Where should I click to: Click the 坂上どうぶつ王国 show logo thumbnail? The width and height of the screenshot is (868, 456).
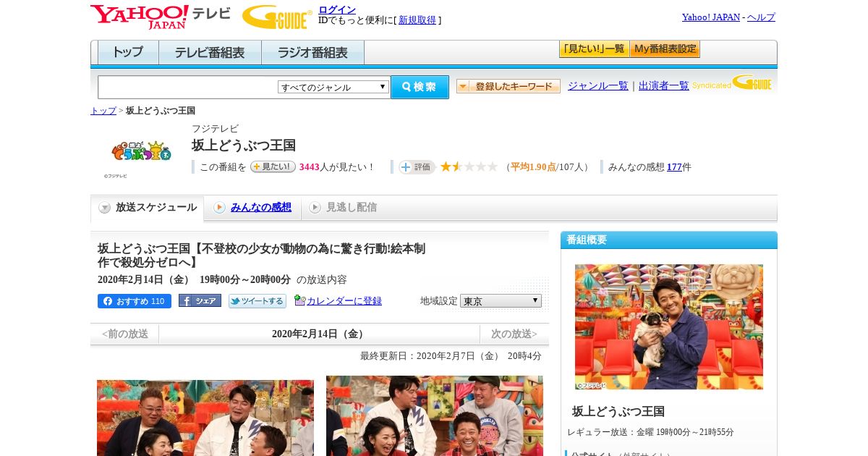point(141,151)
